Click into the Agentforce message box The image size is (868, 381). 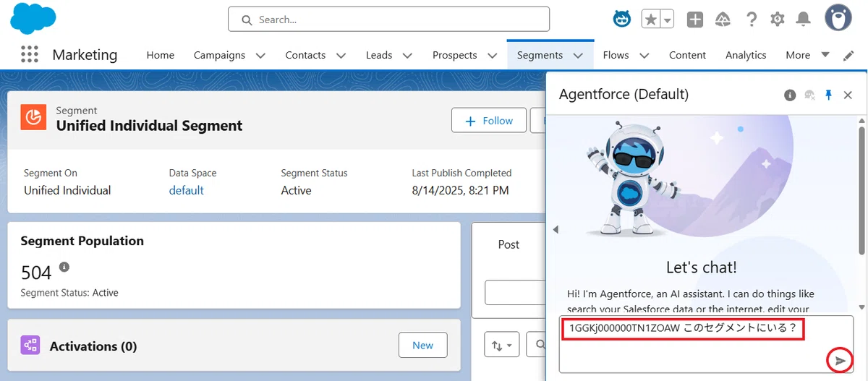click(706, 344)
